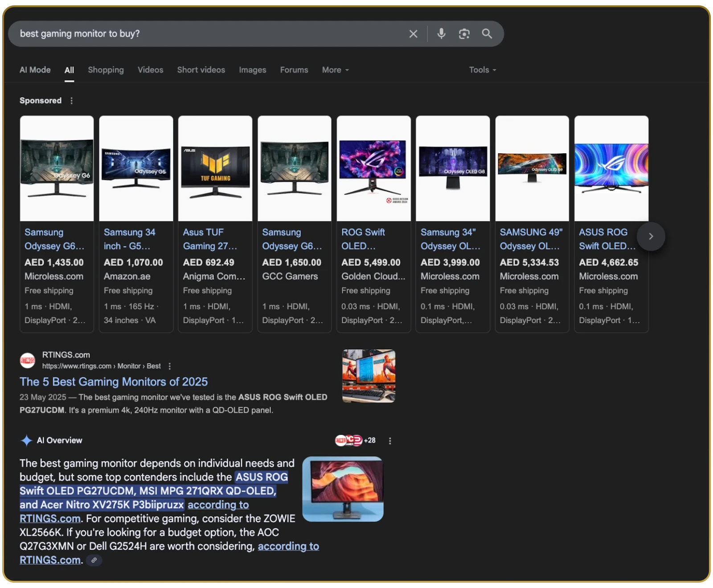Open the AI Overview three-dot menu
The height and width of the screenshot is (588, 713).
click(x=390, y=441)
